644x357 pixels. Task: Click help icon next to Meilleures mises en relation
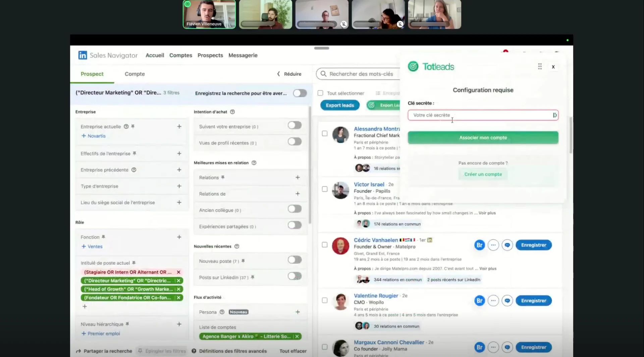(x=254, y=163)
